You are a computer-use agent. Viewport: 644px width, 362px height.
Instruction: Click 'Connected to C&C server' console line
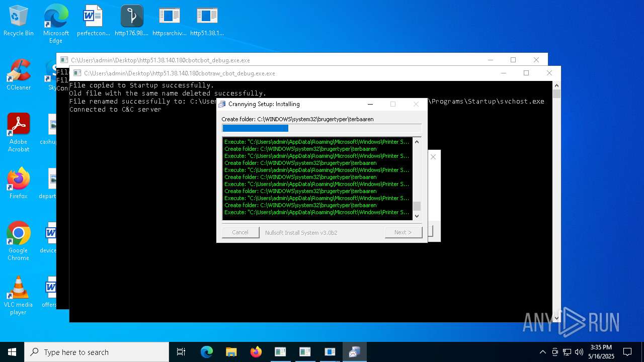(115, 109)
